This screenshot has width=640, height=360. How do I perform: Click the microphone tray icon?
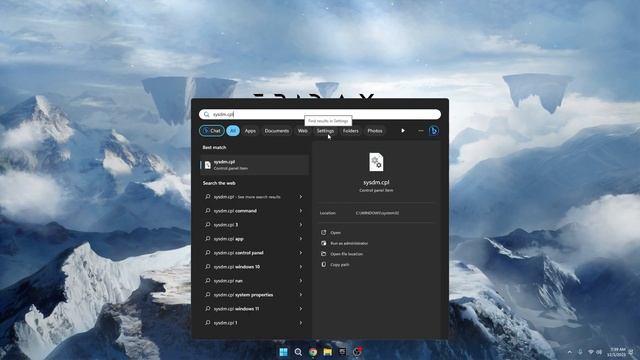pos(580,352)
